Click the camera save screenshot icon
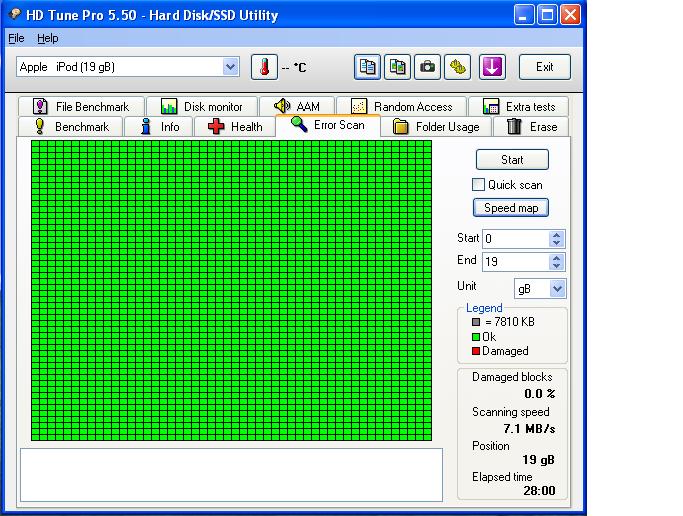 point(427,67)
